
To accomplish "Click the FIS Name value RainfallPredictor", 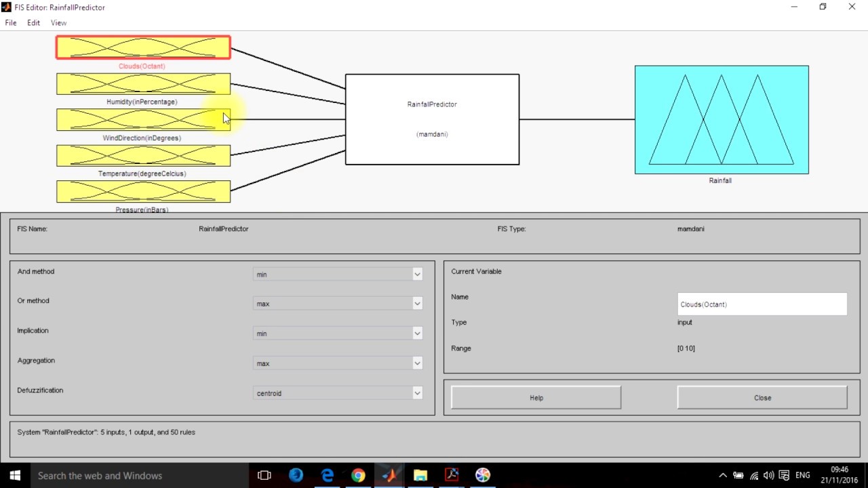I will [224, 229].
